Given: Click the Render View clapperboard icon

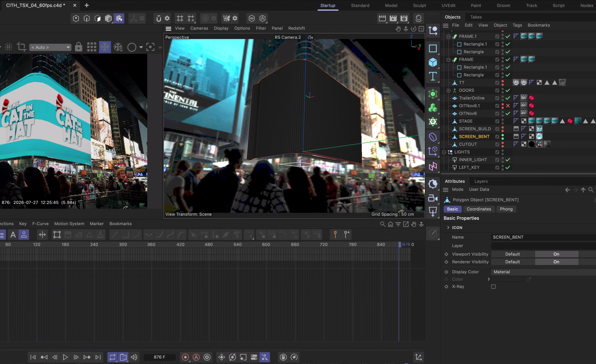Looking at the screenshot, I should 382,18.
